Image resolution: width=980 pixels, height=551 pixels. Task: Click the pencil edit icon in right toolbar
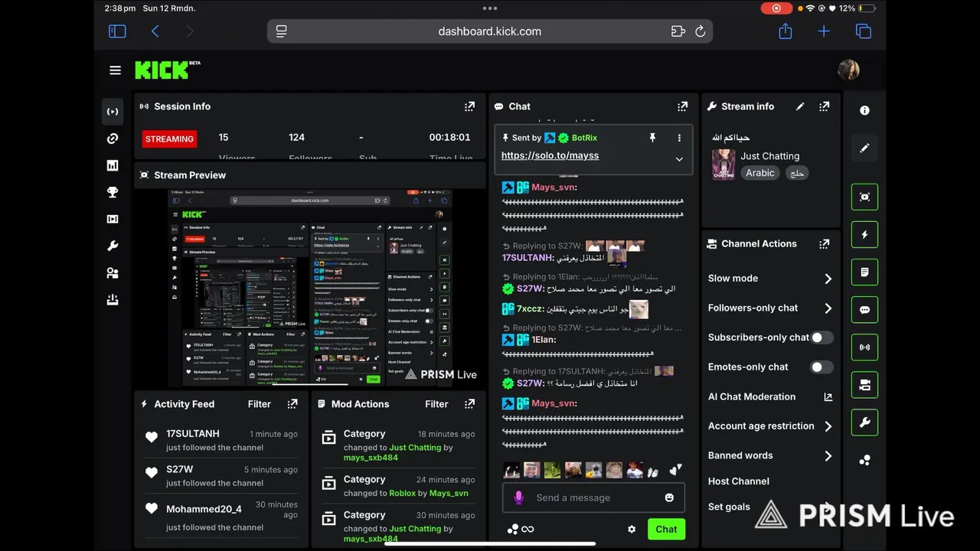point(864,148)
